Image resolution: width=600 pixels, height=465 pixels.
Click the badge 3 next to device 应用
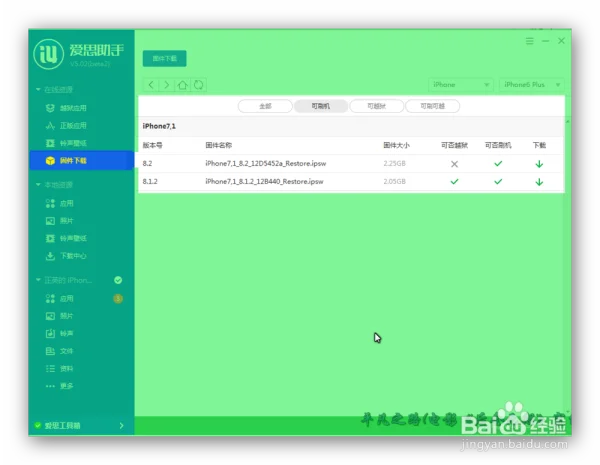pos(118,299)
